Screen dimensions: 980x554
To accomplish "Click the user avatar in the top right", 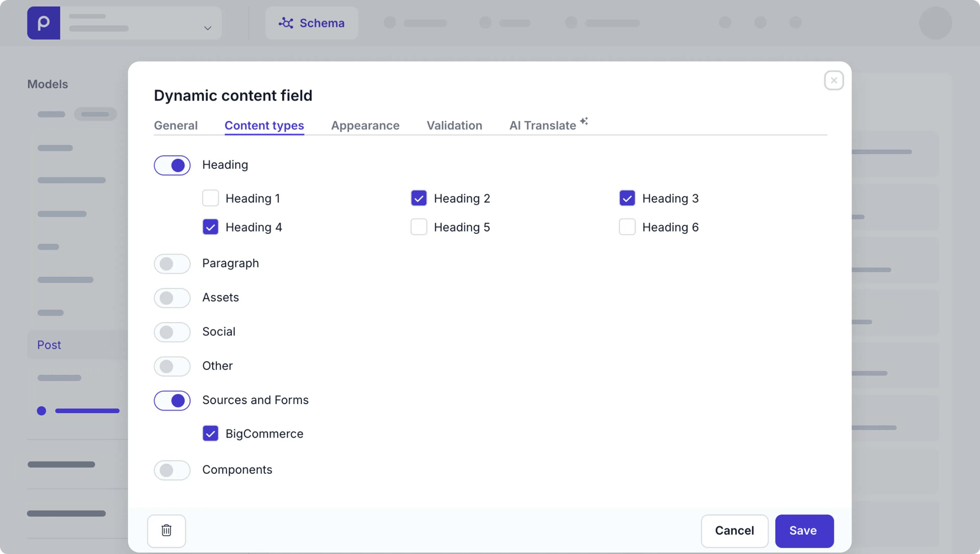I will [x=936, y=23].
